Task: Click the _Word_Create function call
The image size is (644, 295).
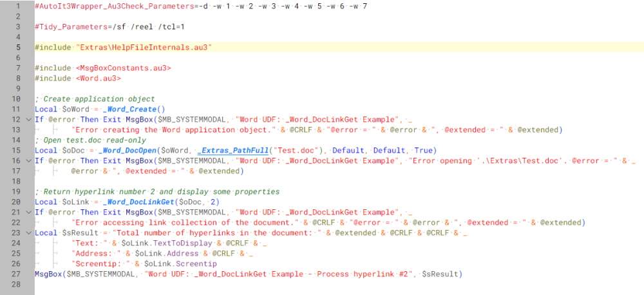Action: [130, 109]
